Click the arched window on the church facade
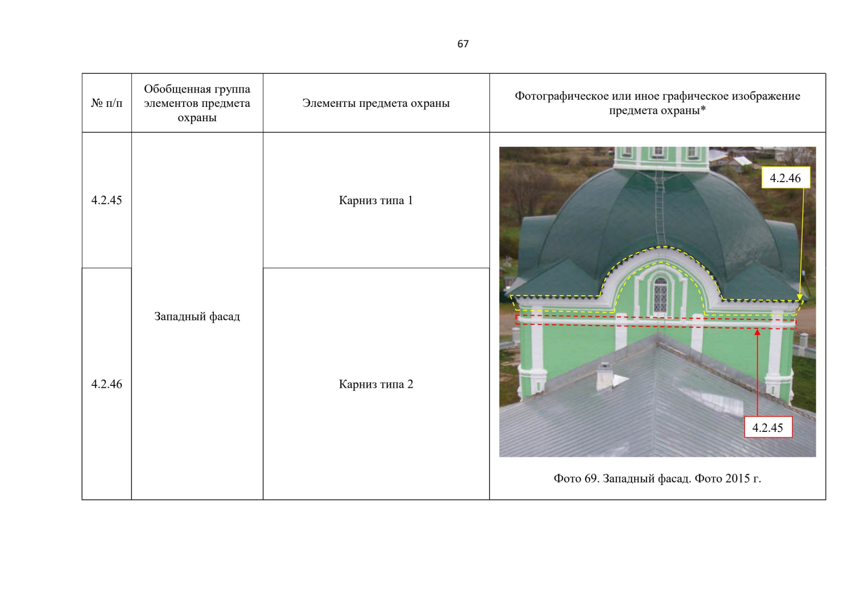 pos(660,295)
